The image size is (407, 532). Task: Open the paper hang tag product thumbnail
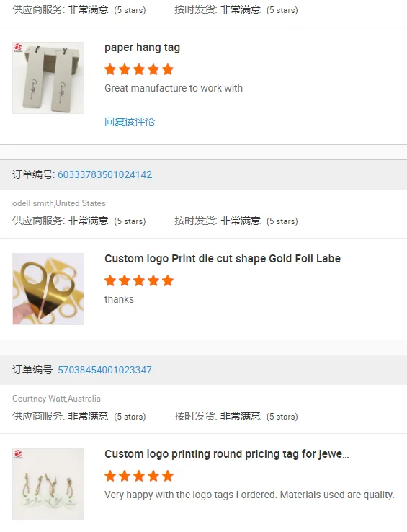48,78
